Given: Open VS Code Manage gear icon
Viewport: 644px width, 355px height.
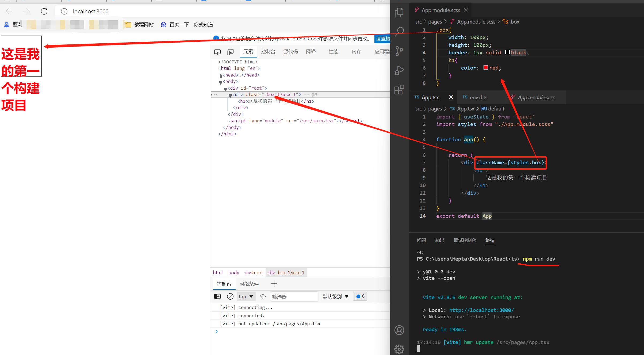Looking at the screenshot, I should 399,349.
